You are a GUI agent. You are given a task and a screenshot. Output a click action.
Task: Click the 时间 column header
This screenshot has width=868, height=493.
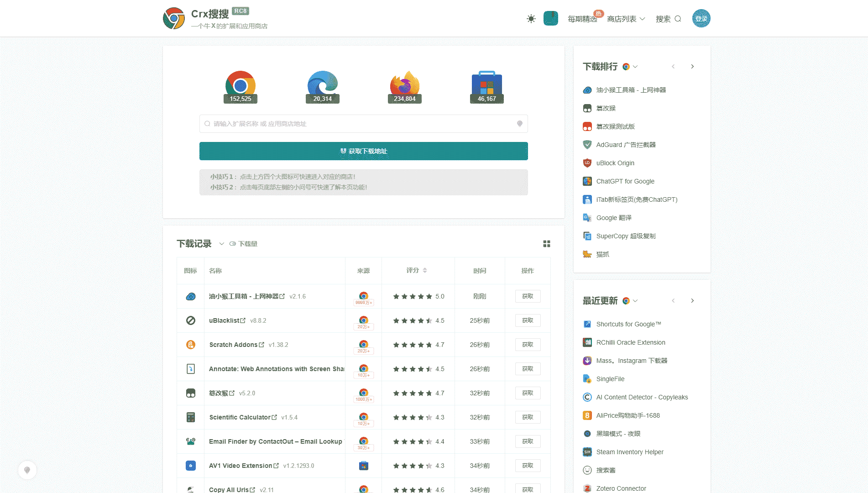tap(480, 271)
